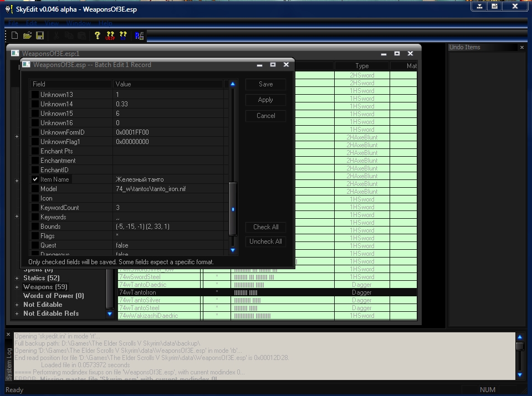This screenshot has height=396, width=532.
Task: Close the System Log panel with its X
Action: point(9,334)
